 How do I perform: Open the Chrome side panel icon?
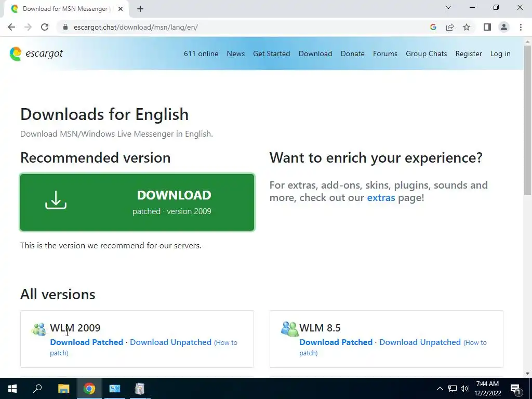pos(487,27)
